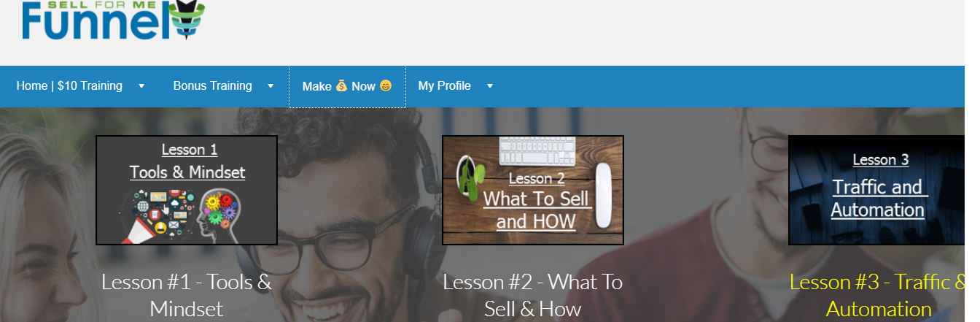
Task: Expand the Home | $10 Training dropdown arrow
Action: [x=141, y=86]
